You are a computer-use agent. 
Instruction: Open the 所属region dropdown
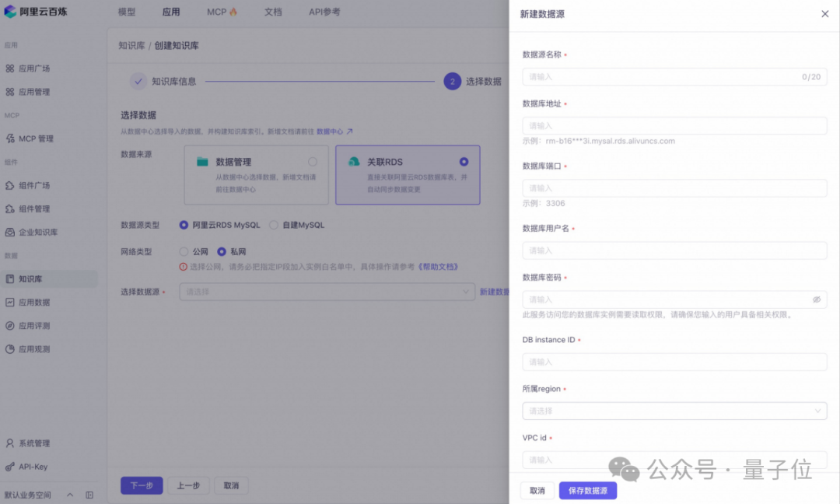pos(674,411)
